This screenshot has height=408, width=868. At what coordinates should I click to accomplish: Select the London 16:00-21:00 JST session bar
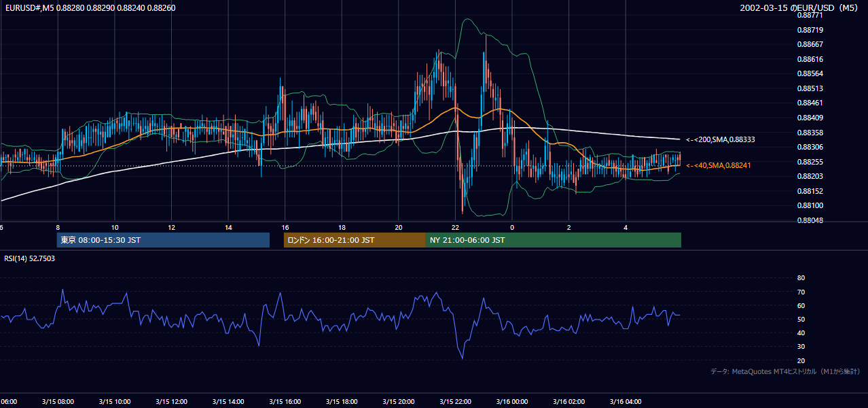click(355, 240)
